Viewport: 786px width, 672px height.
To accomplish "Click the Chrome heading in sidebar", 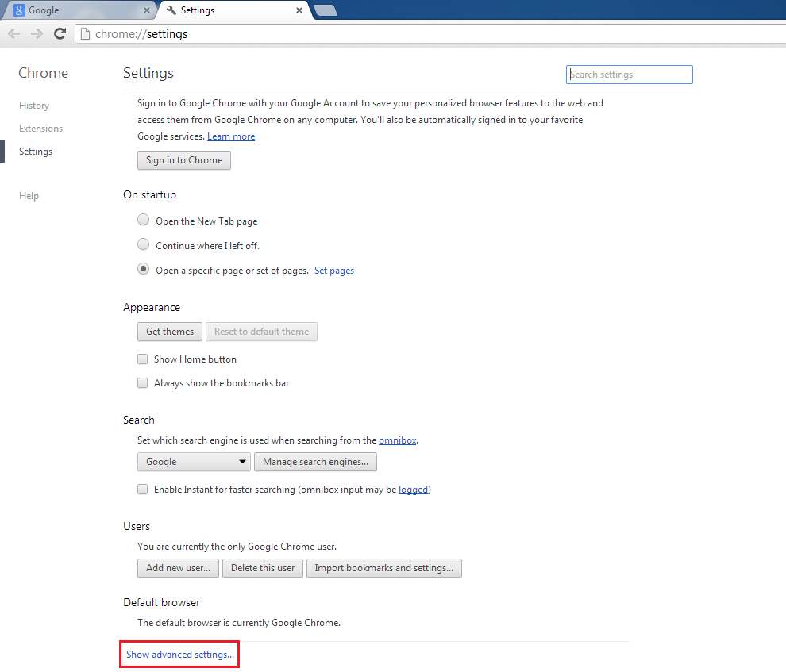I will pyautogui.click(x=43, y=73).
